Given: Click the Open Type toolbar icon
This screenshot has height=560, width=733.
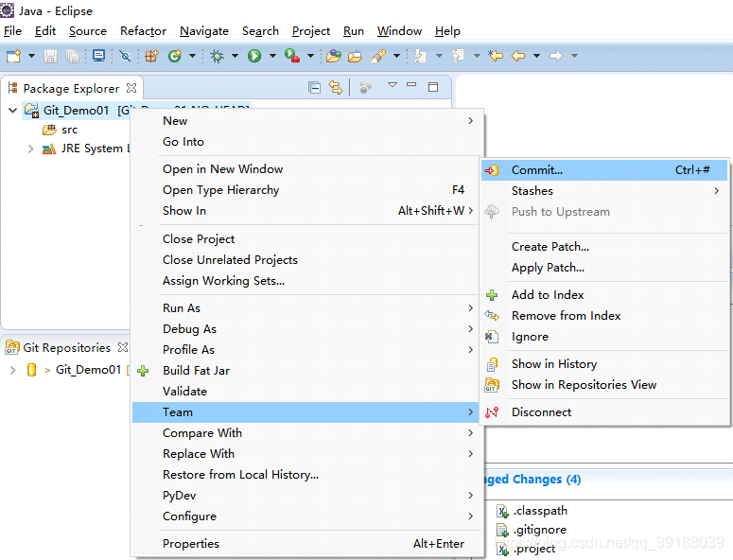Looking at the screenshot, I should 334,56.
